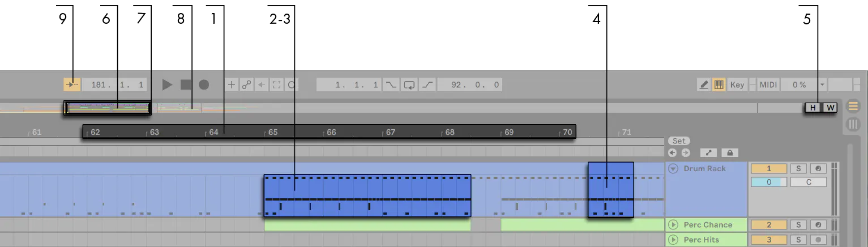Unfold the Perc Chance track
Image resolution: width=868 pixels, height=247 pixels.
[673, 225]
